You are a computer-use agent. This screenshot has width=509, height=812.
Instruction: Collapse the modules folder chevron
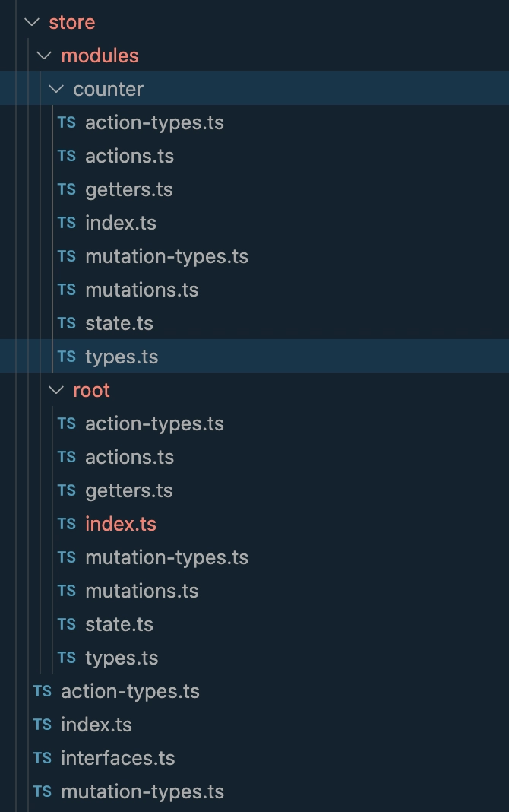[45, 56]
